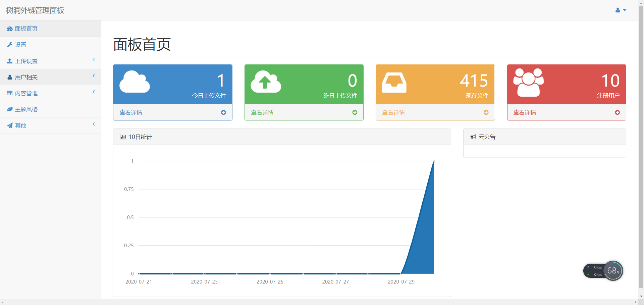The image size is (644, 305).
Task: Open 主题风格 in the sidebar
Action: click(26, 109)
